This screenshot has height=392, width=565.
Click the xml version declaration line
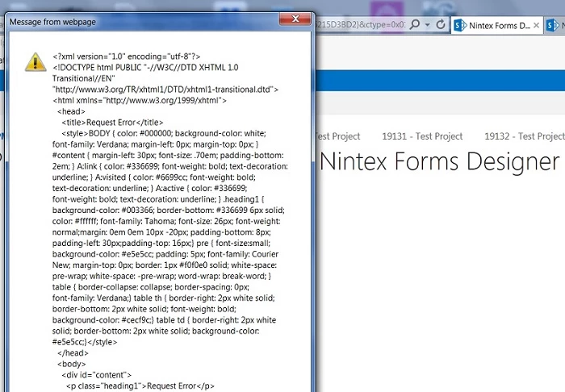pyautogui.click(x=127, y=56)
